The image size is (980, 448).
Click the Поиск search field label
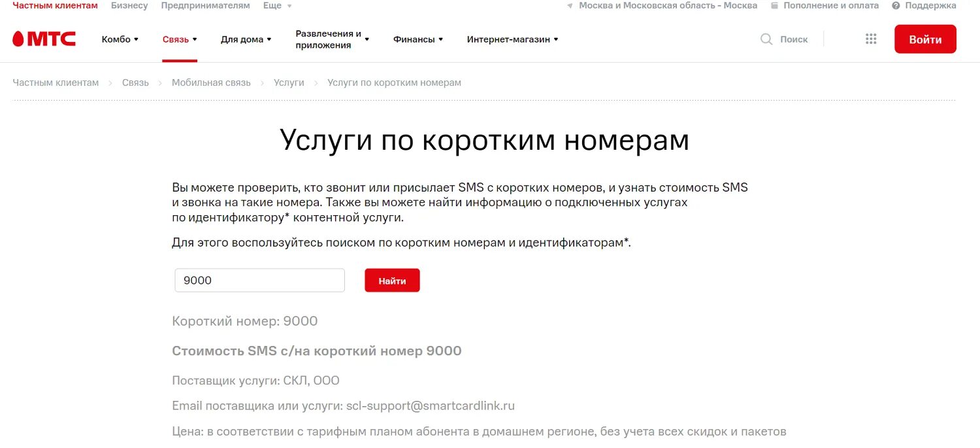(794, 39)
